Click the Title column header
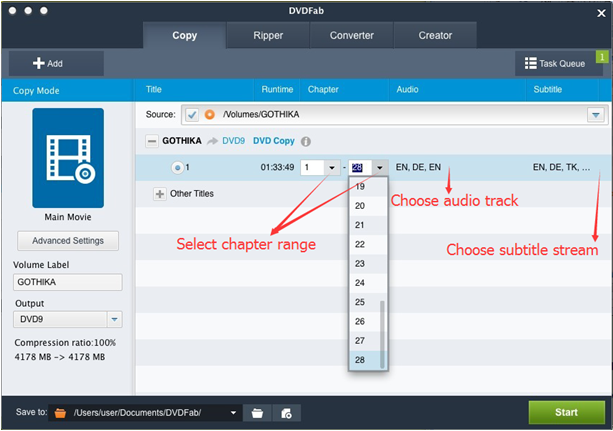 [x=154, y=90]
